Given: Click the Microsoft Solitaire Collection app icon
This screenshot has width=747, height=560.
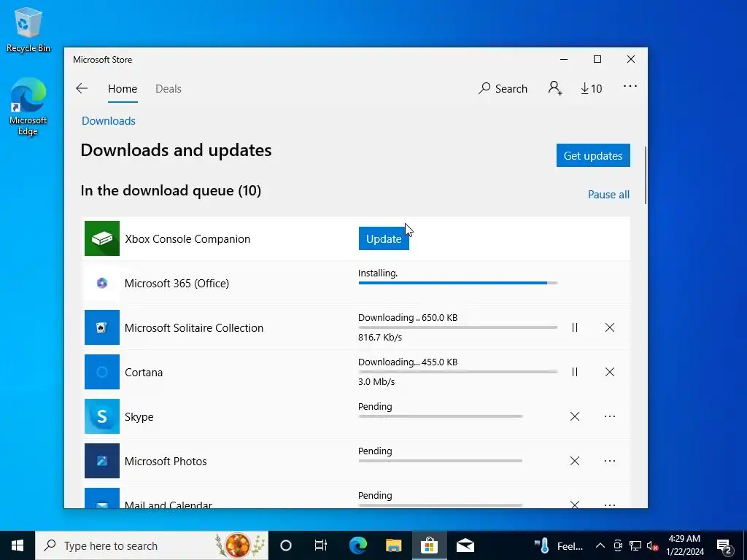Looking at the screenshot, I should point(102,327).
